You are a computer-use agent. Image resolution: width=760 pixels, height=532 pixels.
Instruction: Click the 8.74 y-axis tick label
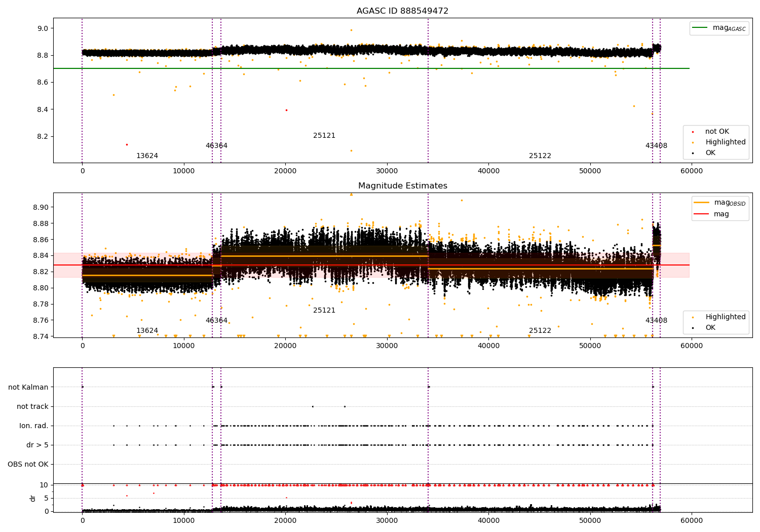(42, 337)
